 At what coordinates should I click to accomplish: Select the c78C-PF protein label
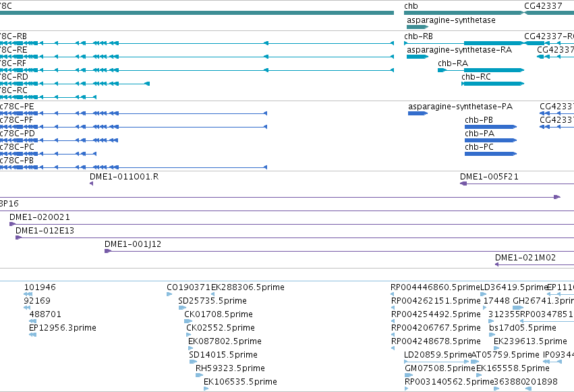coord(16,120)
